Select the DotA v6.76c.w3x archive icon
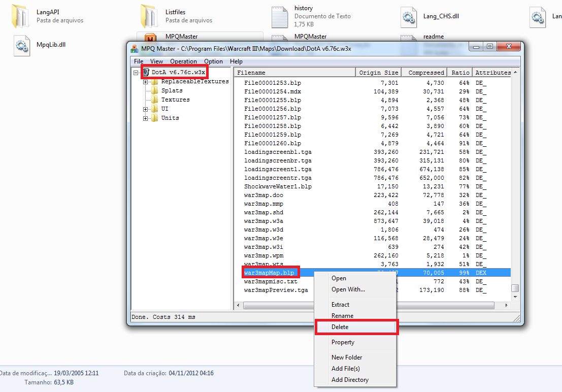The width and height of the screenshot is (562, 392). click(x=146, y=73)
